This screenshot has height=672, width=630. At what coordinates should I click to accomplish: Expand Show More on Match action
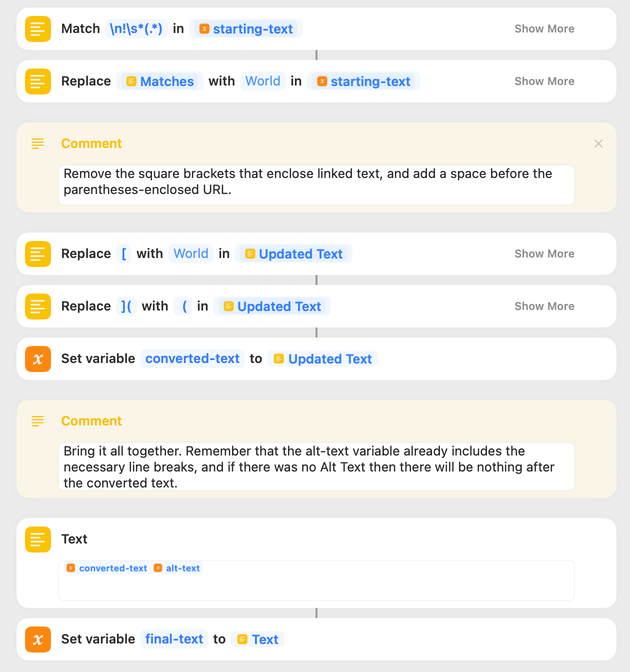(x=544, y=29)
